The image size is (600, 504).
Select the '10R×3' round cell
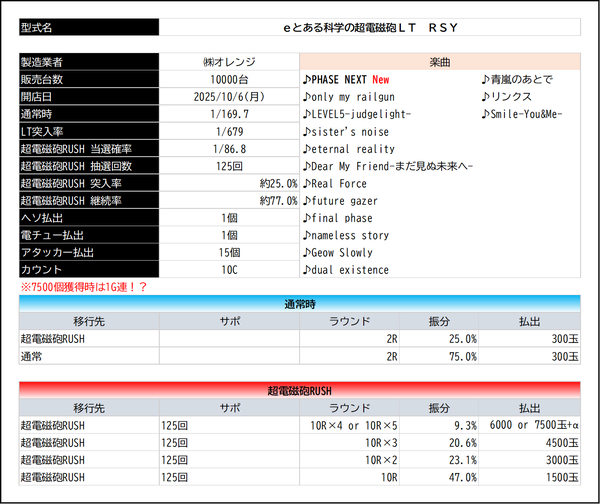pos(349,442)
